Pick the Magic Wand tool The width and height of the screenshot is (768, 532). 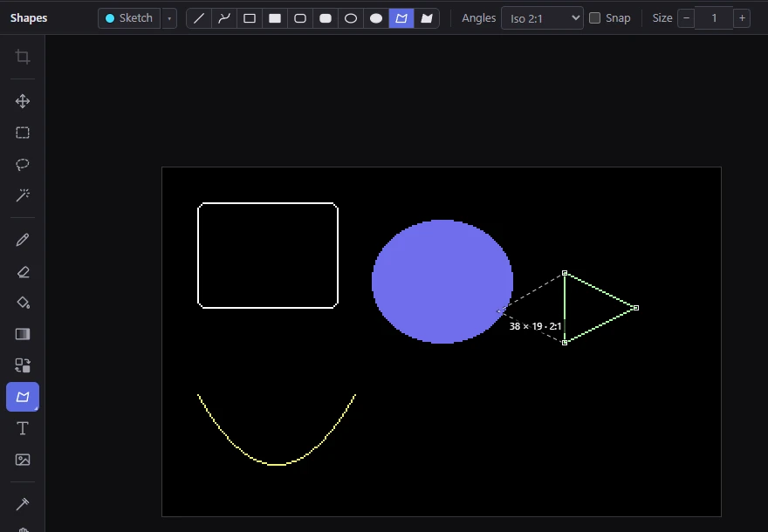click(23, 195)
